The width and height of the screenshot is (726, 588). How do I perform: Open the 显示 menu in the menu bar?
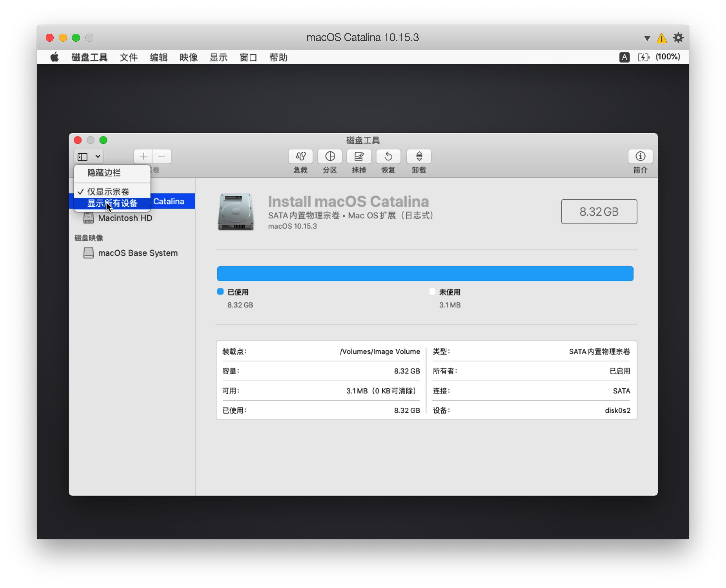tap(218, 57)
